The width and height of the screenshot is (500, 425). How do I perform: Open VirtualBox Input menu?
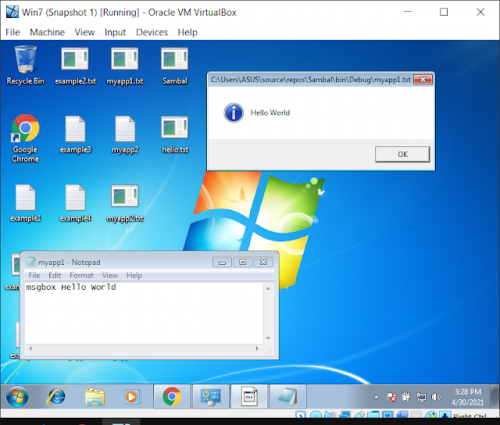pyautogui.click(x=115, y=32)
